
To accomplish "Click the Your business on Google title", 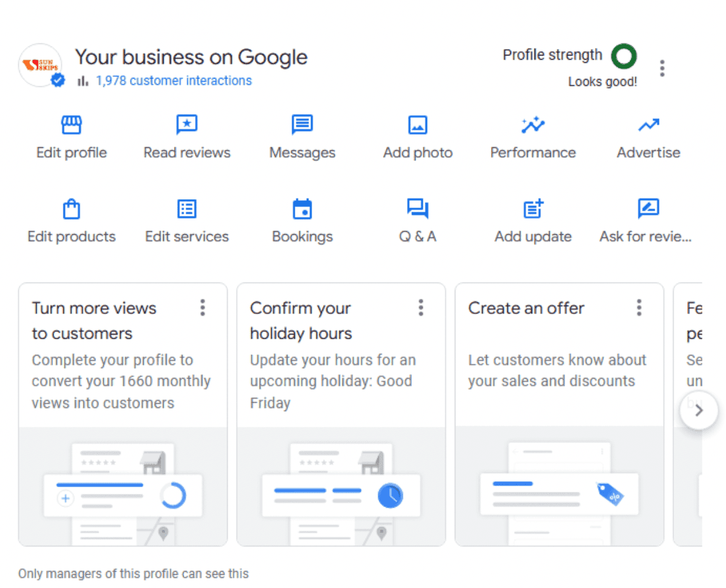I will click(x=191, y=57).
